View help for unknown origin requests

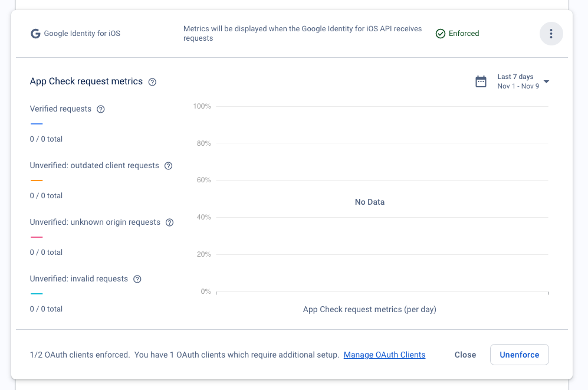tap(169, 222)
